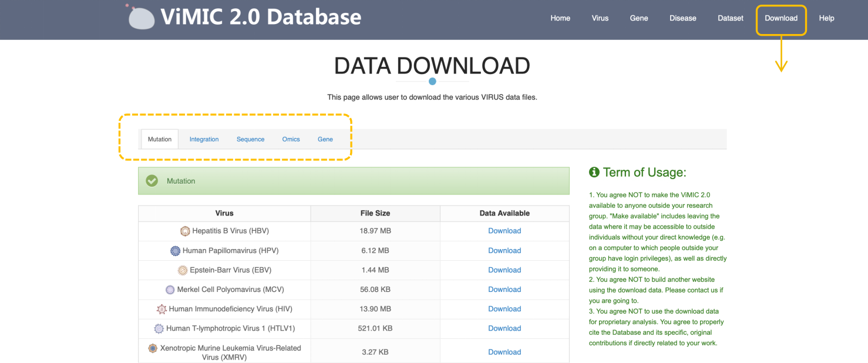Download the HIV mutation data file
Image resolution: width=868 pixels, height=363 pixels.
click(504, 309)
